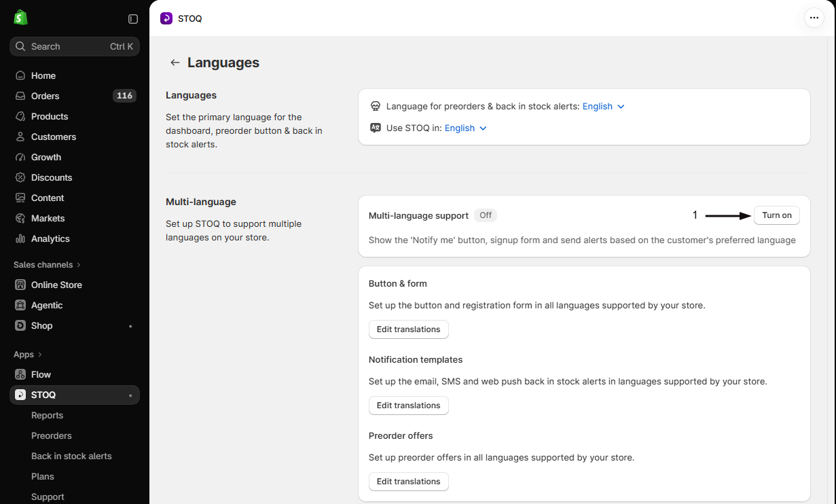Go back using the left arrow
Image resolution: width=836 pixels, height=504 pixels.
point(175,62)
